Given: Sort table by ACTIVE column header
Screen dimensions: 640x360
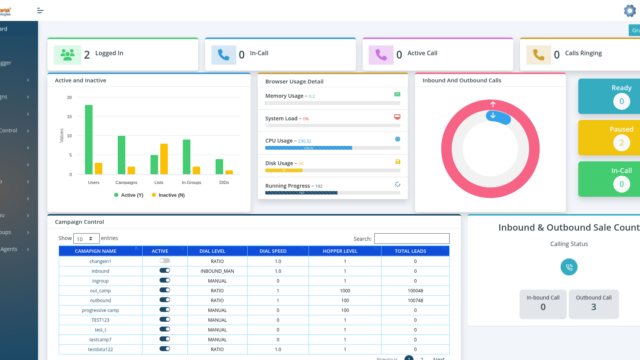Looking at the screenshot, I should click(x=165, y=251).
